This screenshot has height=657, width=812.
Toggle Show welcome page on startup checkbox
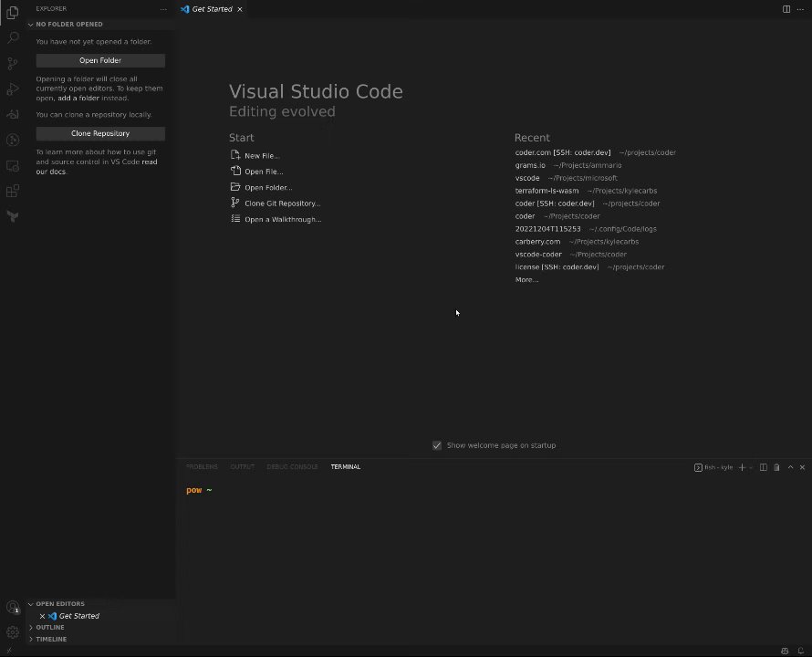[x=437, y=445]
